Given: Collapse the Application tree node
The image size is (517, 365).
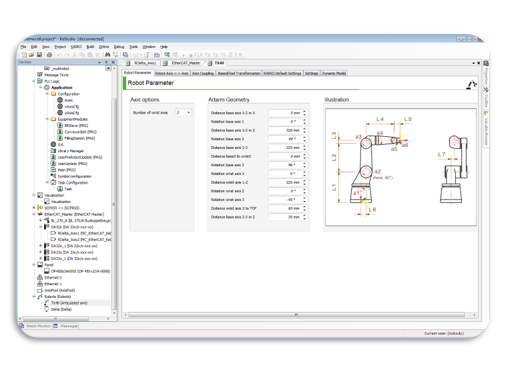Looking at the screenshot, I should click(x=41, y=87).
